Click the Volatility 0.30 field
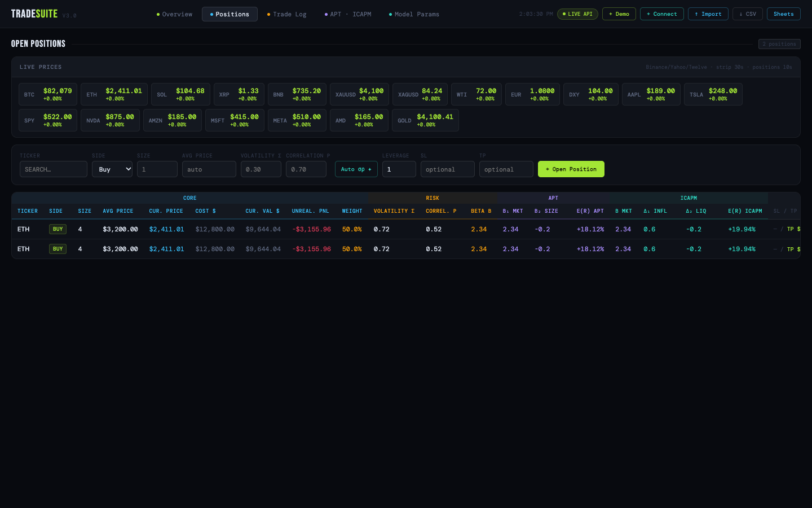 tap(261, 169)
